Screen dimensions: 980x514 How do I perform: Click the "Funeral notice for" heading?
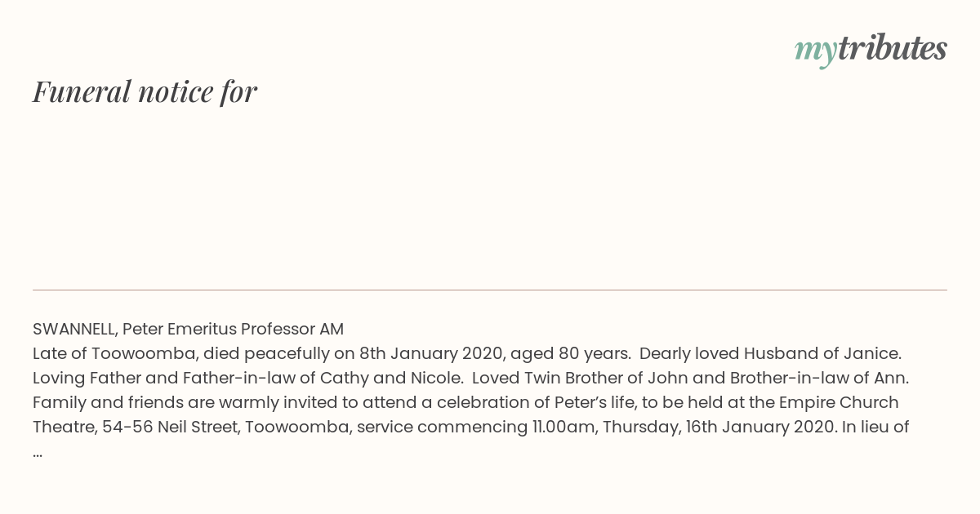tap(145, 91)
